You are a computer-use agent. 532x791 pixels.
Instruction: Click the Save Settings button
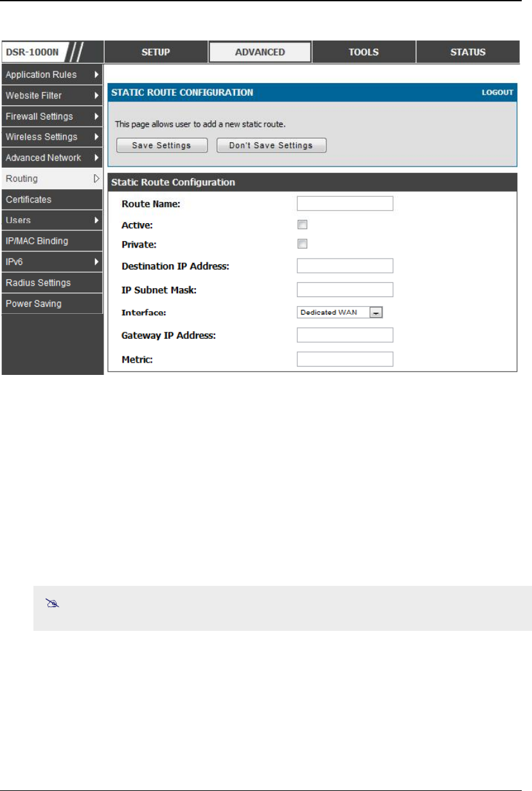click(162, 145)
